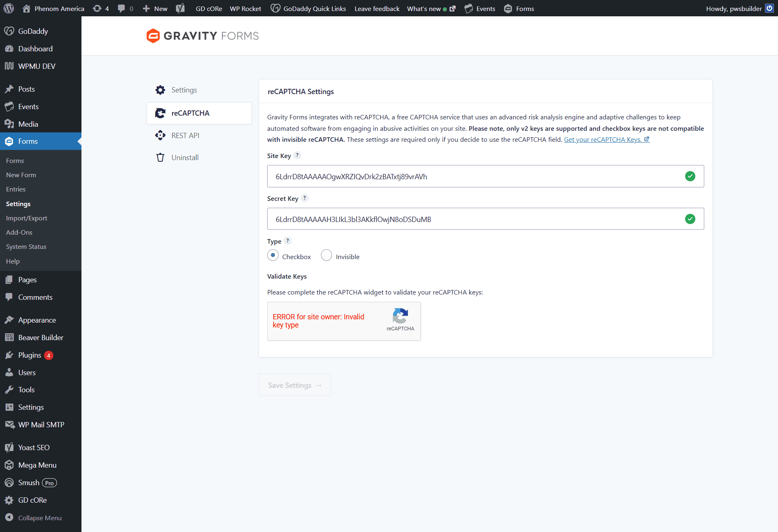Click the reCAPTCHA validation widget error
Image resolution: width=778 pixels, height=532 pixels.
tap(319, 321)
